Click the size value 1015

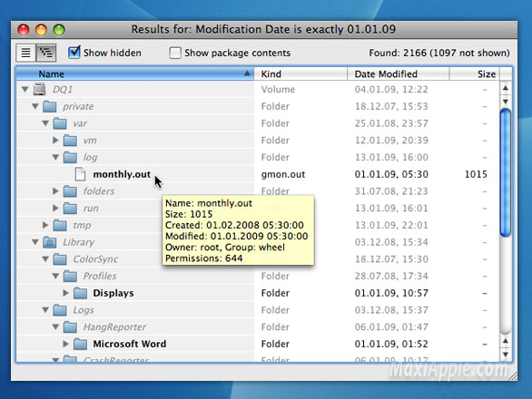tap(476, 174)
